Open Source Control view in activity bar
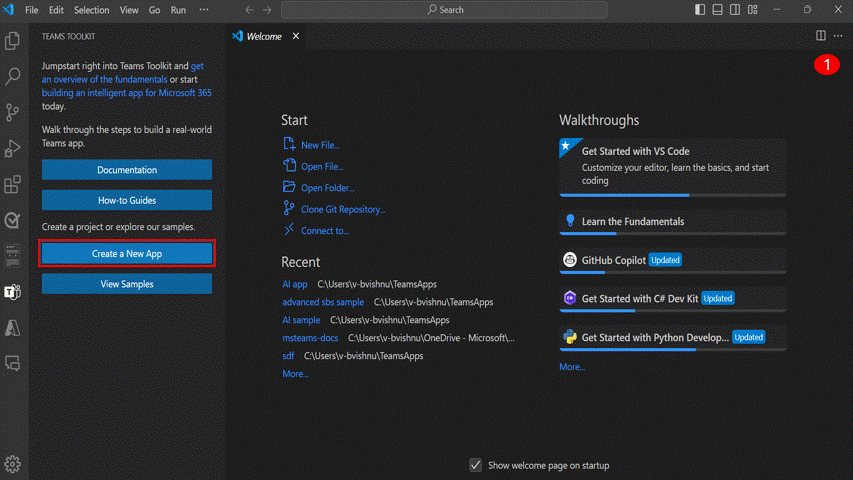Viewport: 853px width, 480px height. point(13,112)
